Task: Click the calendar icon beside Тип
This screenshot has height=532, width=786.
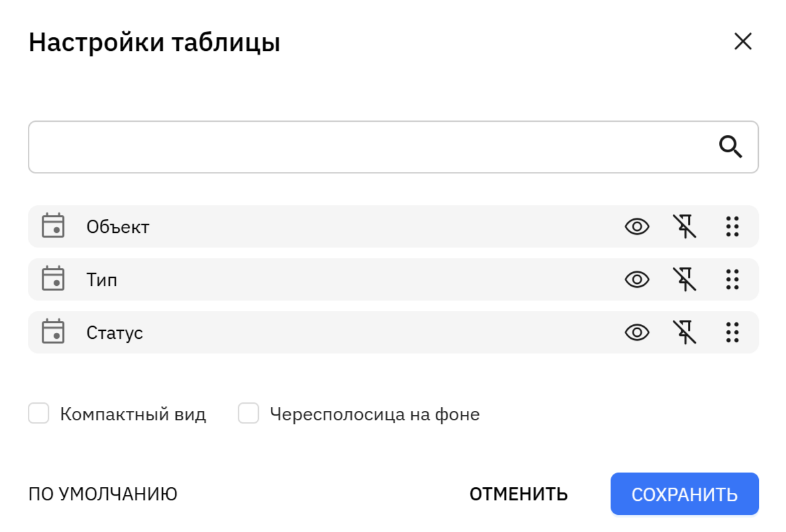Action: [x=53, y=279]
